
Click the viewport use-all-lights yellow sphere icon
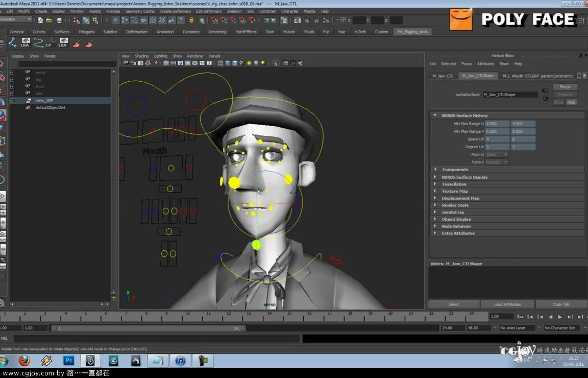[249, 63]
